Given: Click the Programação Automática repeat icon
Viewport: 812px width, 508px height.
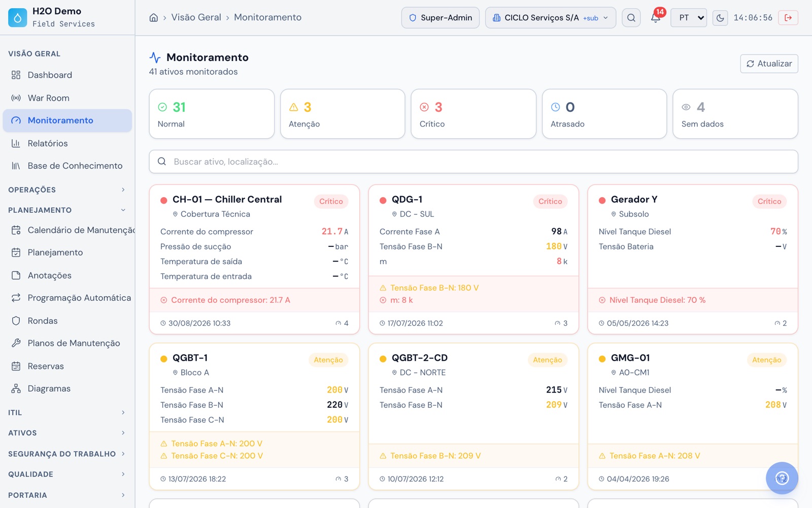Looking at the screenshot, I should (16, 298).
